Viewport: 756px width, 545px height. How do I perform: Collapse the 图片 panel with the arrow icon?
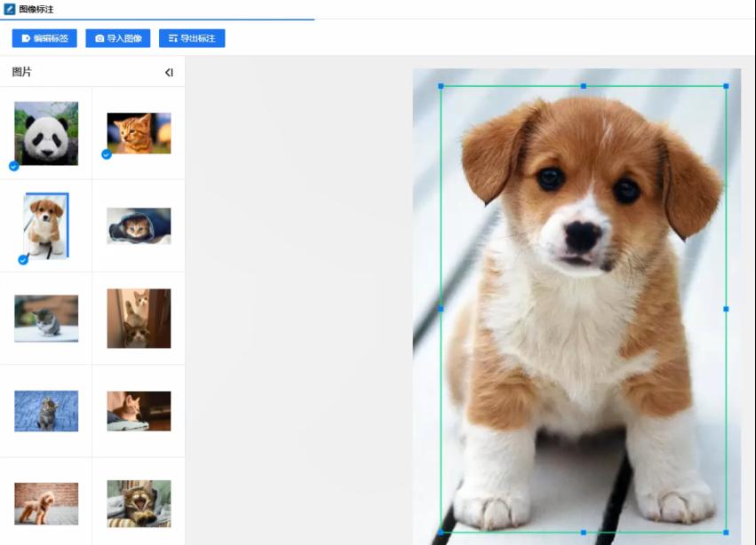(169, 72)
